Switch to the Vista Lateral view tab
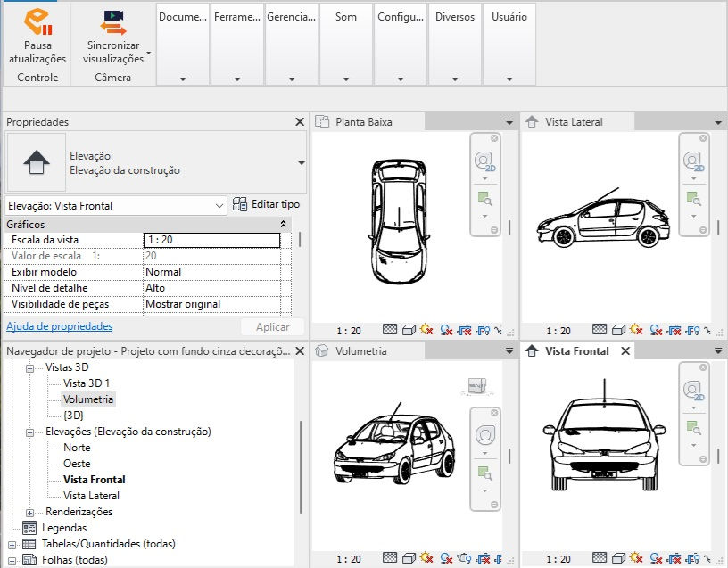Screen dimensions: 728x568 (574, 122)
